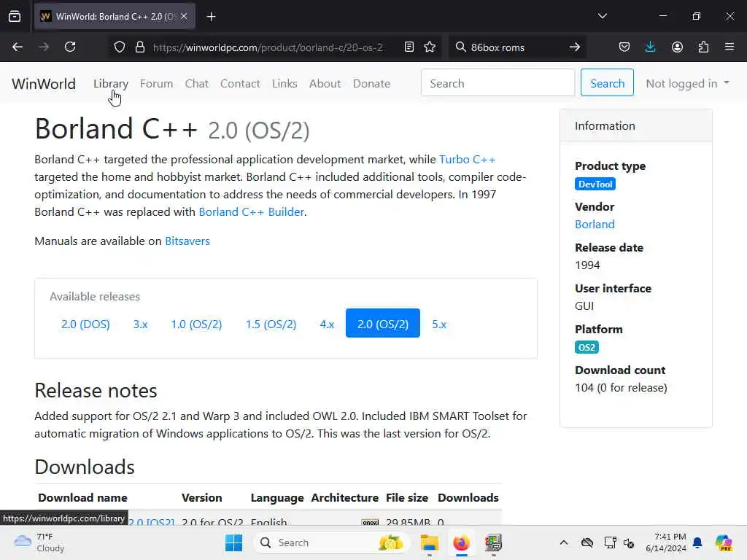
Task: Click the 86box roms browser search field
Action: click(x=510, y=47)
